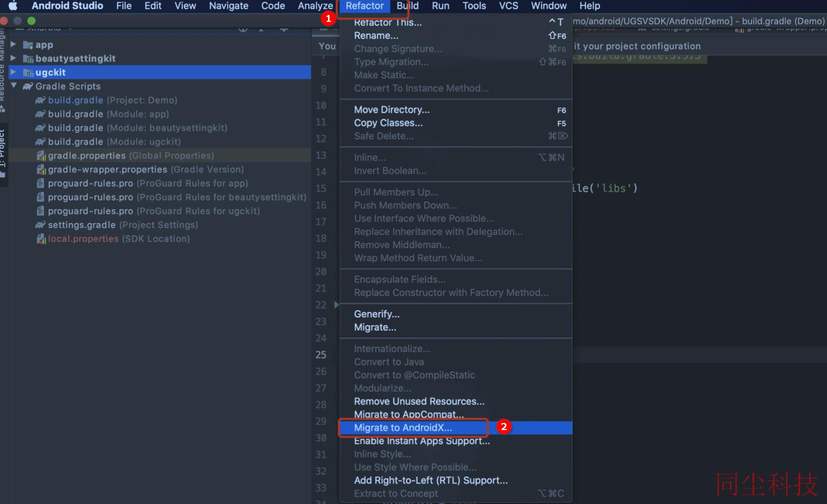Choose Migrate... in the Refactor menu
Viewport: 827px width, 504px height.
pos(456,328)
